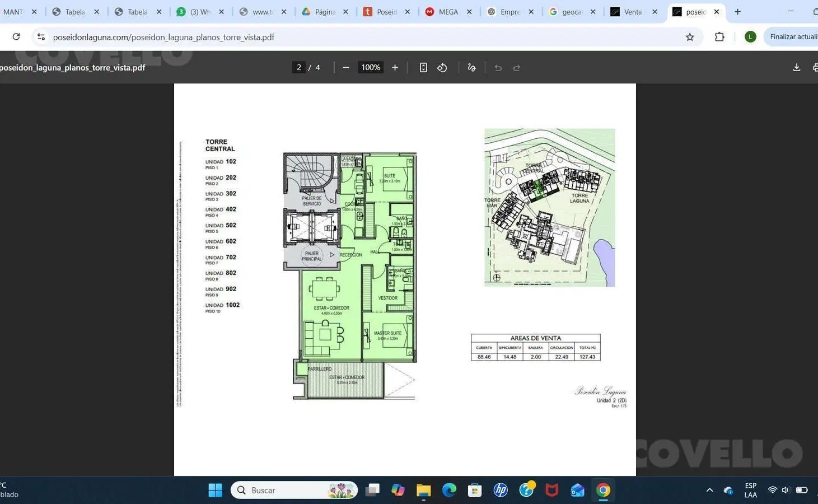Close the active poseidon PDF tab
This screenshot has height=504, width=818.
(717, 12)
